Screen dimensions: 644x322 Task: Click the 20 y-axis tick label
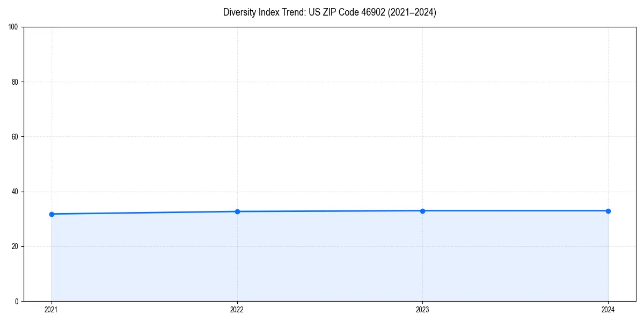pyautogui.click(x=15, y=245)
